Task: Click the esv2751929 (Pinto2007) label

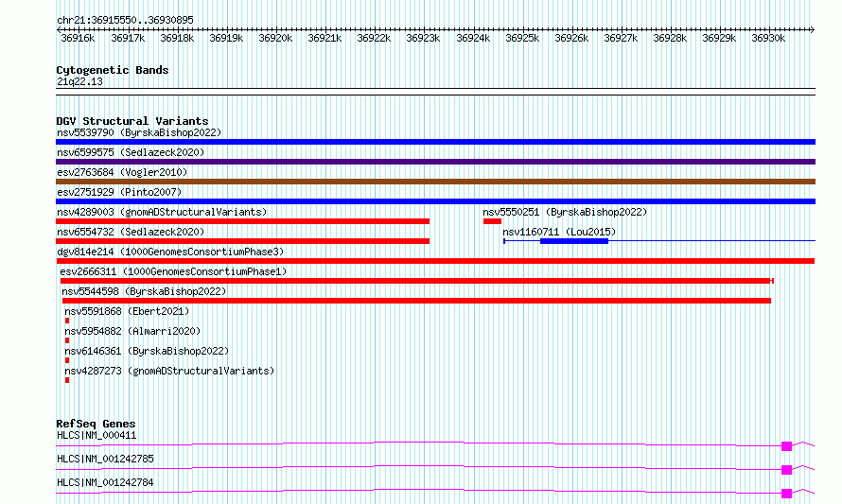Action: pyautogui.click(x=119, y=192)
